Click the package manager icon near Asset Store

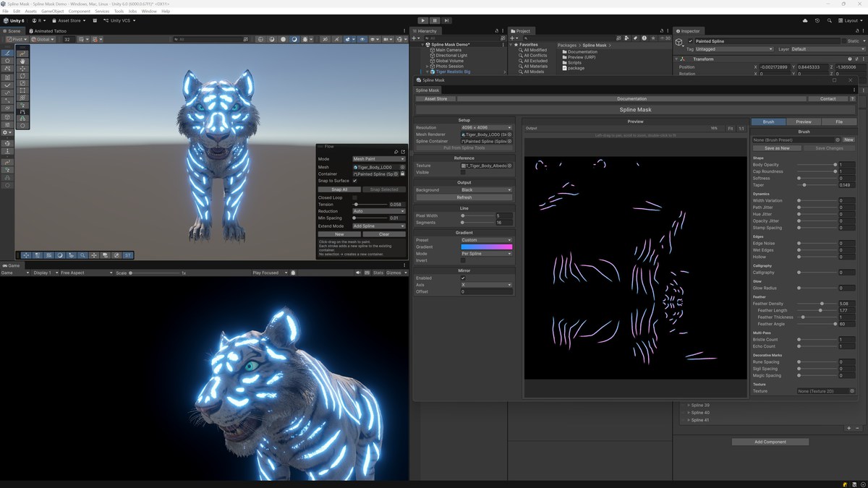[x=95, y=21]
